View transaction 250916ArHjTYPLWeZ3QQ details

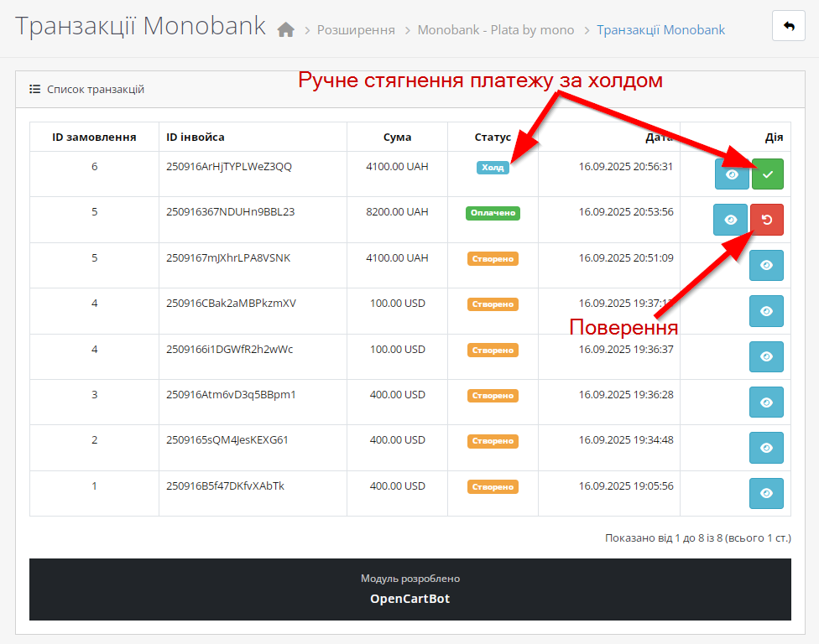[732, 174]
